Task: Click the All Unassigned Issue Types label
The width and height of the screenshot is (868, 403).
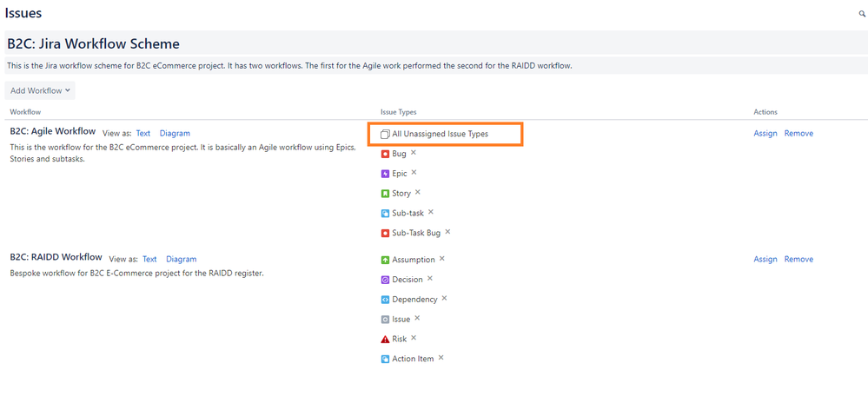Action: (441, 134)
